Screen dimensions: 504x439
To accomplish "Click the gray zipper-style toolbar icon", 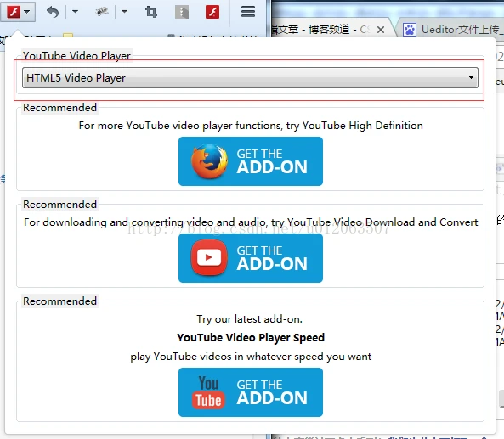I will (x=182, y=12).
